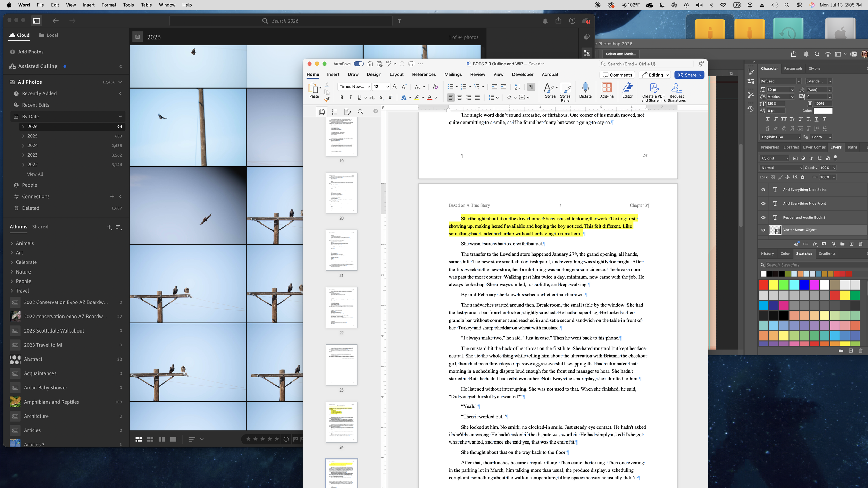The height and width of the screenshot is (488, 868).
Task: Toggle Underline style in Photoshop Character panel
Action: click(x=816, y=119)
